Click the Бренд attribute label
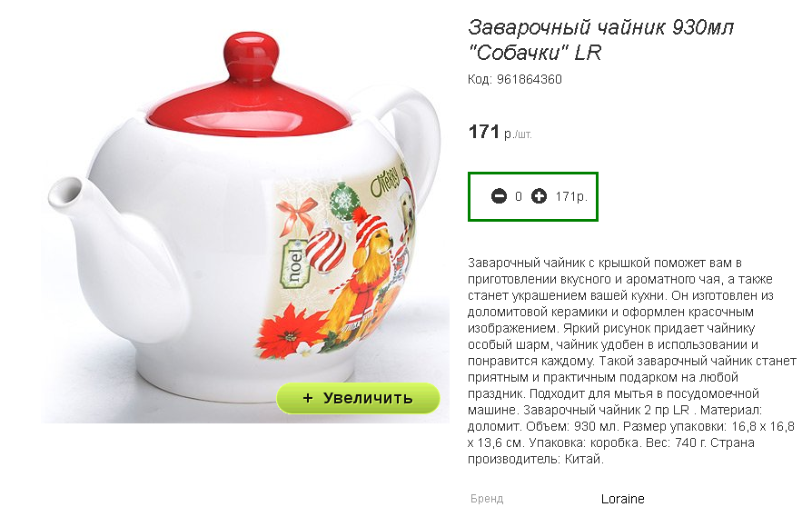The image size is (812, 527). tap(487, 499)
